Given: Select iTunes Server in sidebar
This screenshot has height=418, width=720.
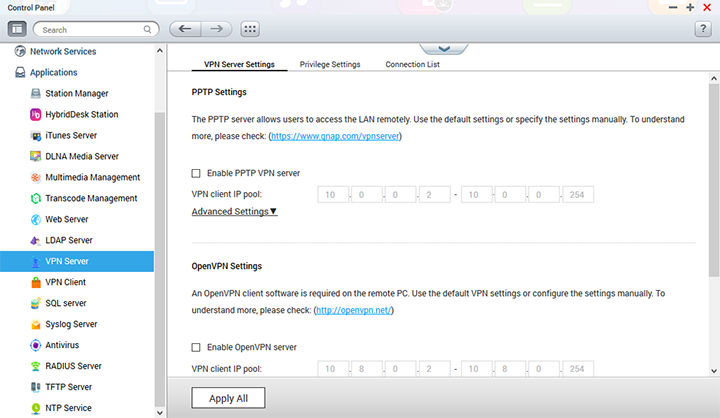Looking at the screenshot, I should point(71,135).
